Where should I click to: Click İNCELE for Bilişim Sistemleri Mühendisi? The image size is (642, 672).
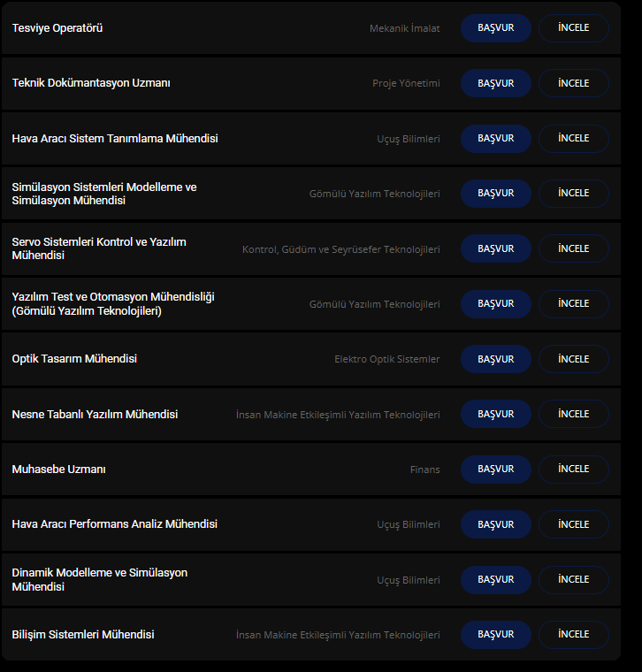[x=573, y=635]
